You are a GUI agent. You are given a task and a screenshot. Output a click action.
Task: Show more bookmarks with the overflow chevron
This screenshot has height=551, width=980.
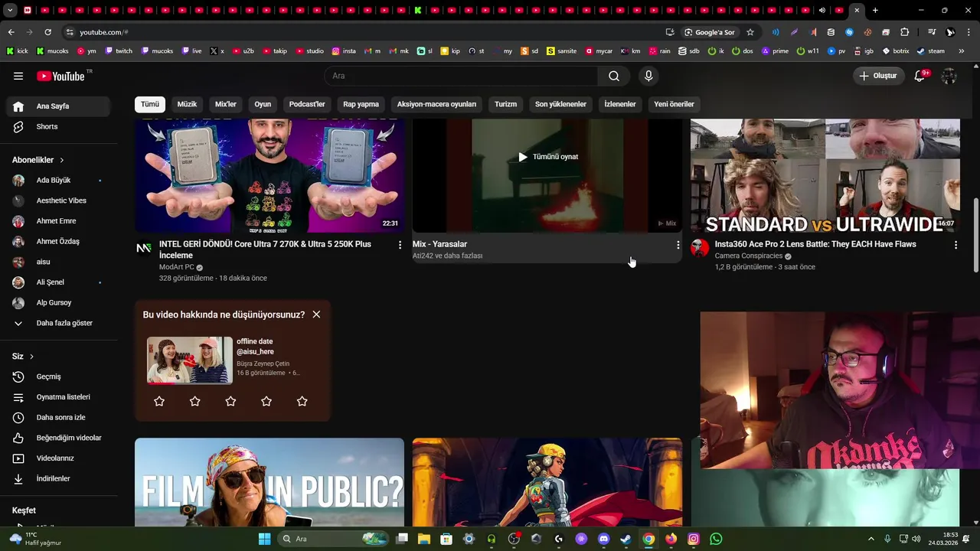(x=963, y=51)
